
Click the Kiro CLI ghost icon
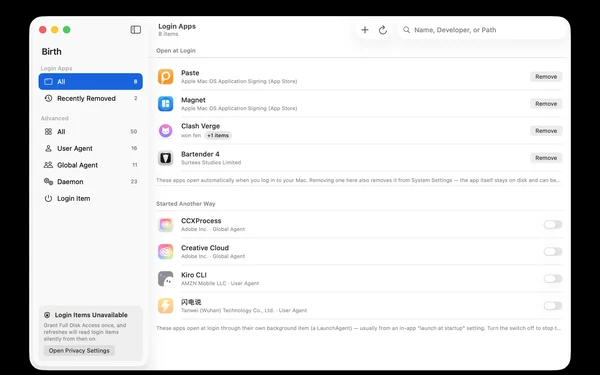[x=166, y=279]
